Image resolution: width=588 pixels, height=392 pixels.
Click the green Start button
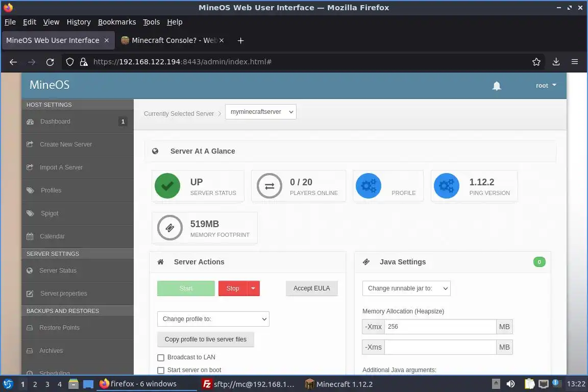pos(186,288)
